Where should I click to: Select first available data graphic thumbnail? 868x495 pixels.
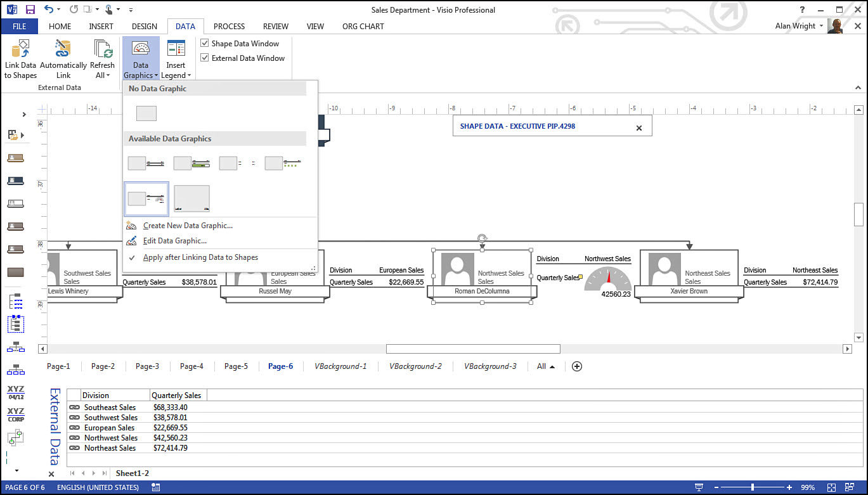tap(146, 164)
